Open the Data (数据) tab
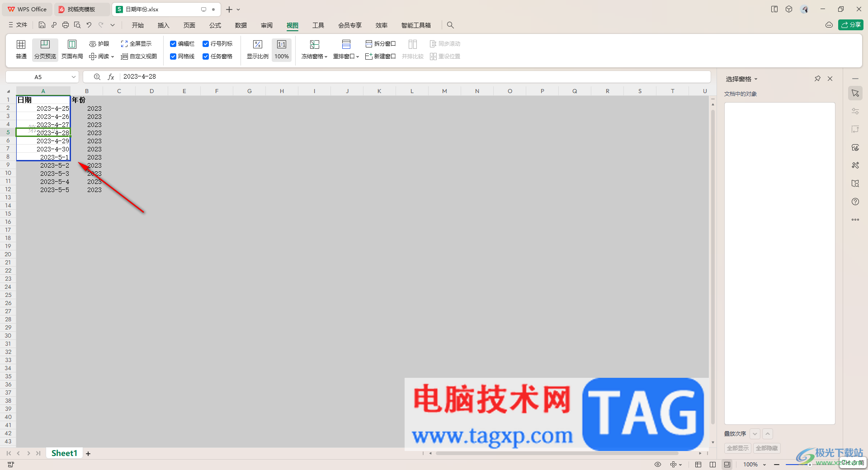The image size is (868, 470). (241, 25)
